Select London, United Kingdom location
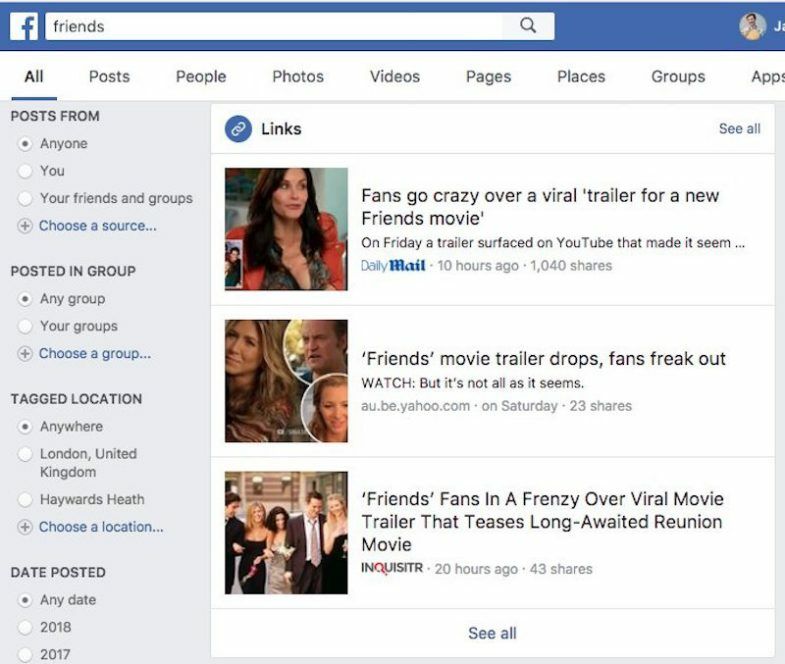This screenshot has width=785, height=664. pyautogui.click(x=25, y=454)
